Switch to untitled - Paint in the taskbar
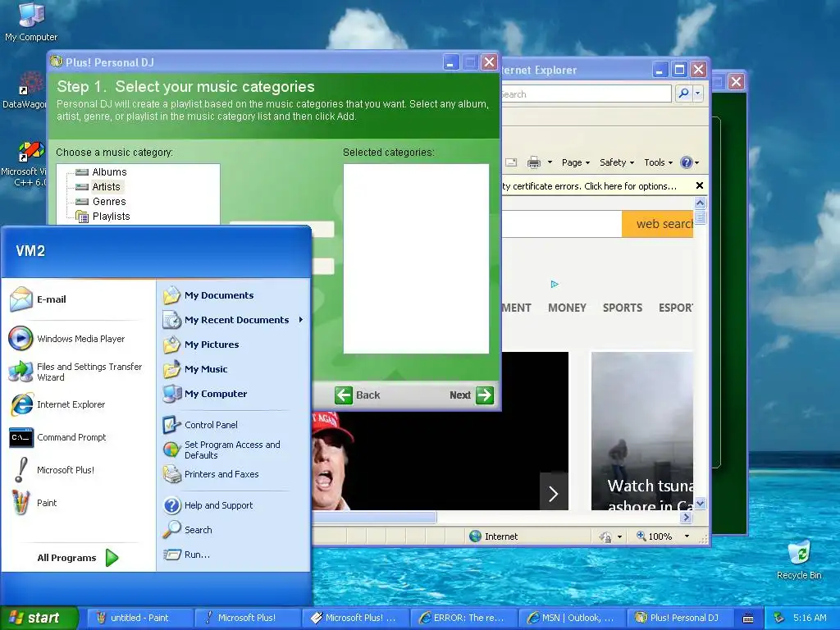Image resolution: width=840 pixels, height=630 pixels. (x=139, y=618)
